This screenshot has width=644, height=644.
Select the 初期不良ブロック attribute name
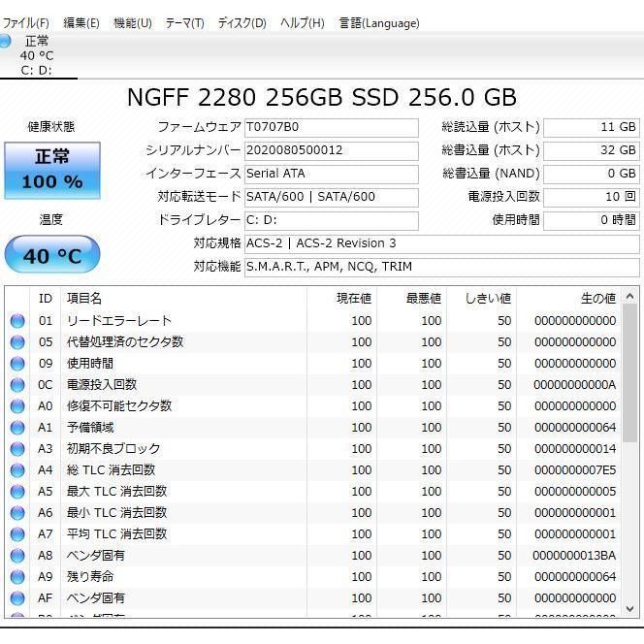coord(113,449)
